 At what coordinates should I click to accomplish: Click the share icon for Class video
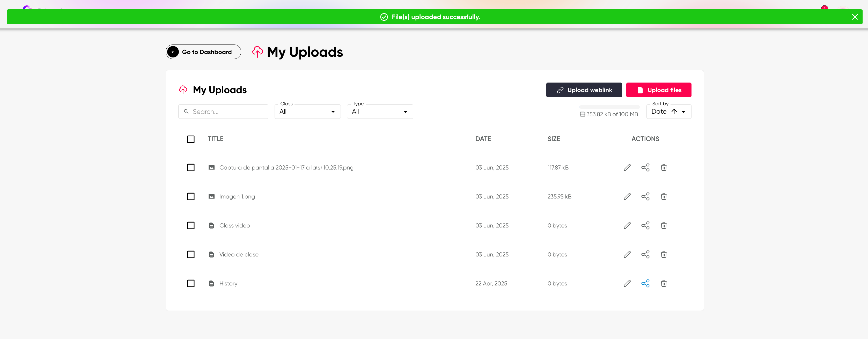pos(645,225)
